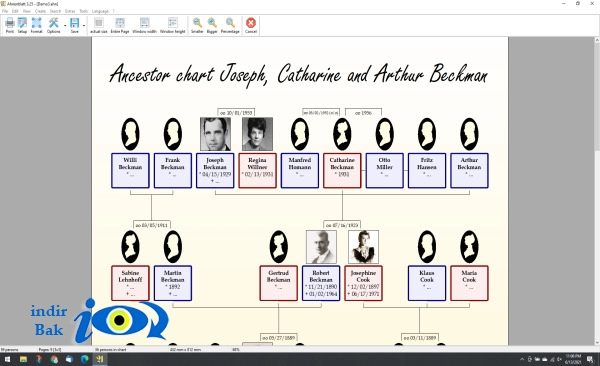Click the scrollbar down arrow
The height and width of the screenshot is (366, 600).
click(x=597, y=343)
